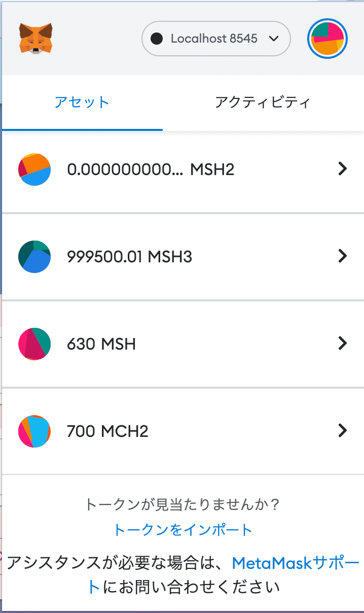The width and height of the screenshot is (364, 613).
Task: Switch to the アクティビティ tab
Action: click(x=263, y=103)
